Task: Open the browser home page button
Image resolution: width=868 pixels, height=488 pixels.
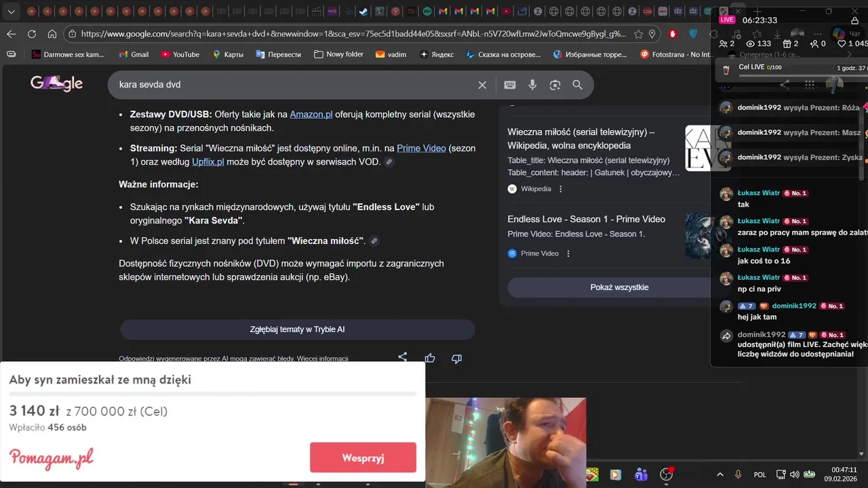Action: (52, 34)
